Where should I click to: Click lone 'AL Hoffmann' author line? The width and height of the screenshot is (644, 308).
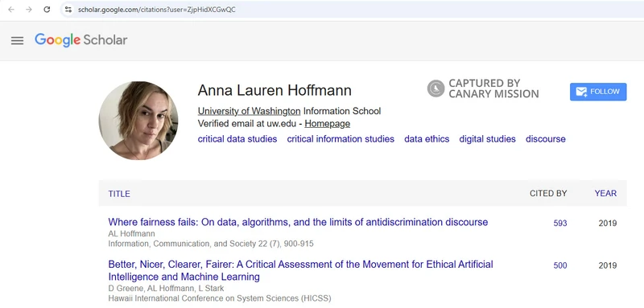coord(131,234)
